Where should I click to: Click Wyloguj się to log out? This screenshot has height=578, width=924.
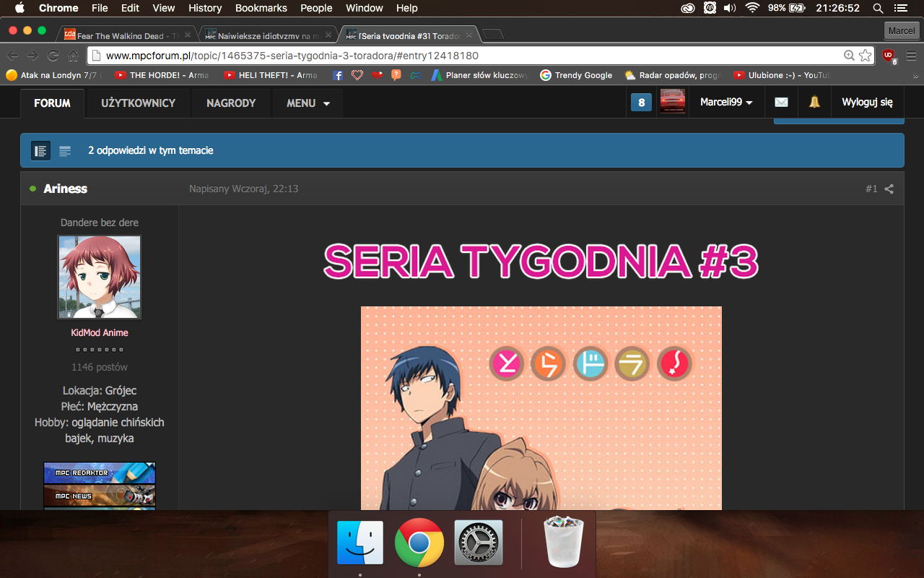867,103
